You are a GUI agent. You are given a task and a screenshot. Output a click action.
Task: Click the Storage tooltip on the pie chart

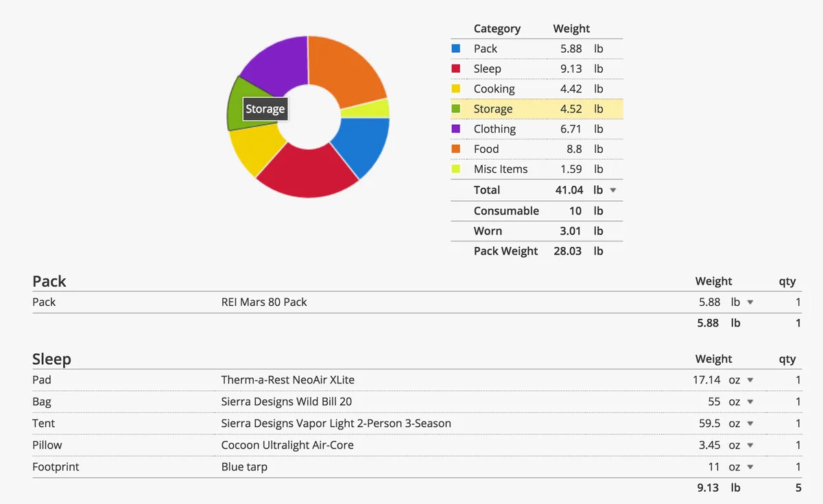[x=265, y=108]
